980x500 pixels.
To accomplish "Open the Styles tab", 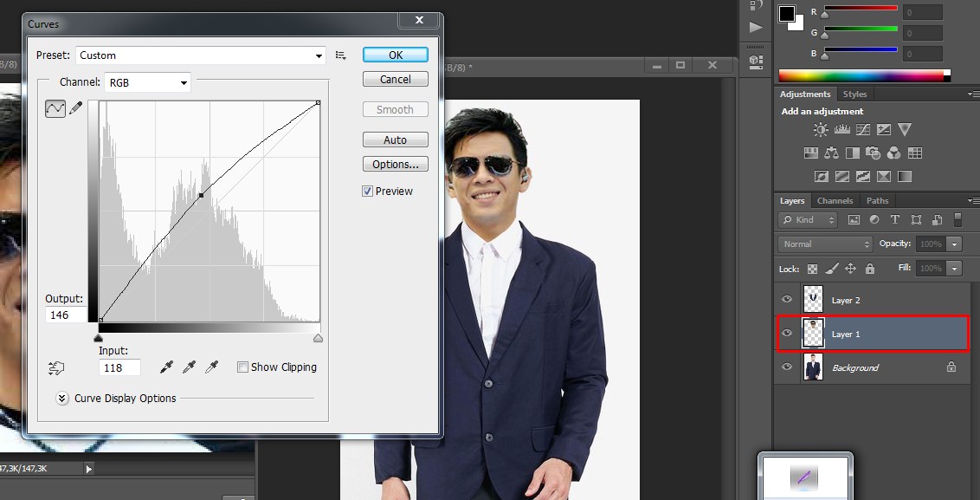I will (x=854, y=94).
